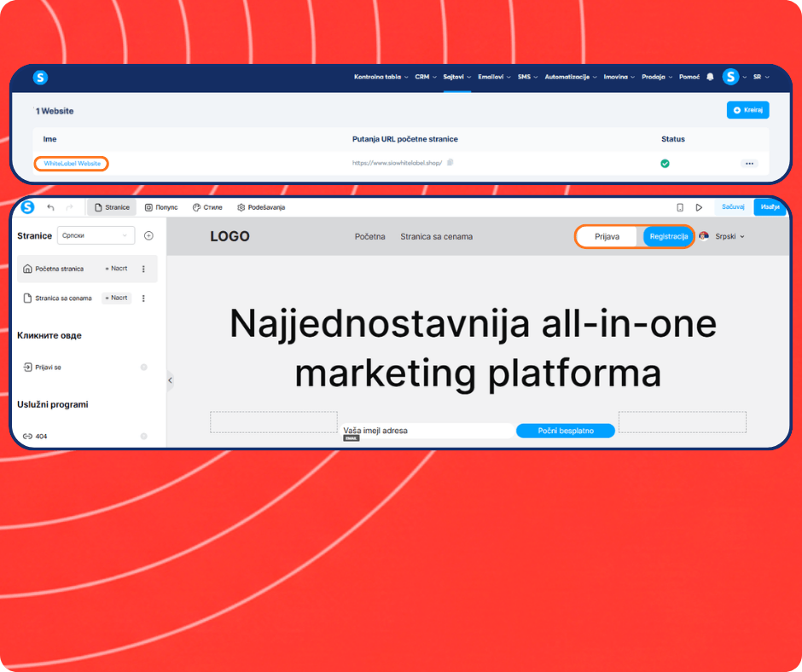Open the WhiteLabel Website link
Screen dimensions: 802x672
click(73, 164)
